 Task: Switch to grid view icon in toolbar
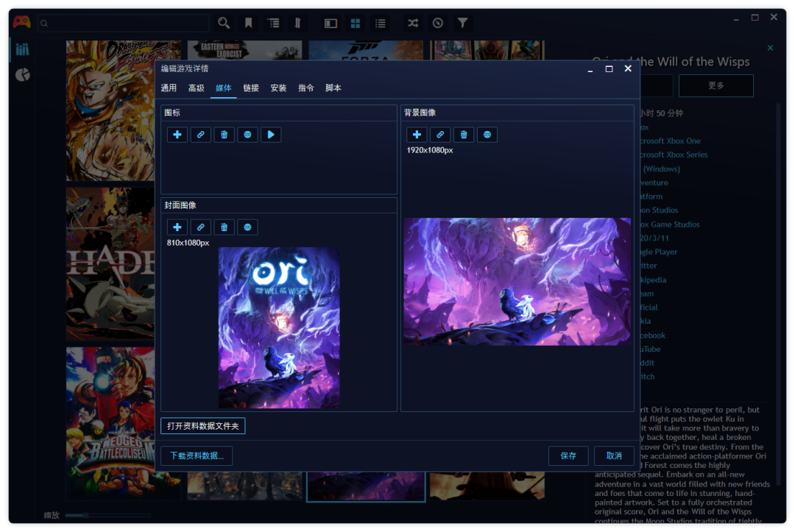click(x=356, y=23)
